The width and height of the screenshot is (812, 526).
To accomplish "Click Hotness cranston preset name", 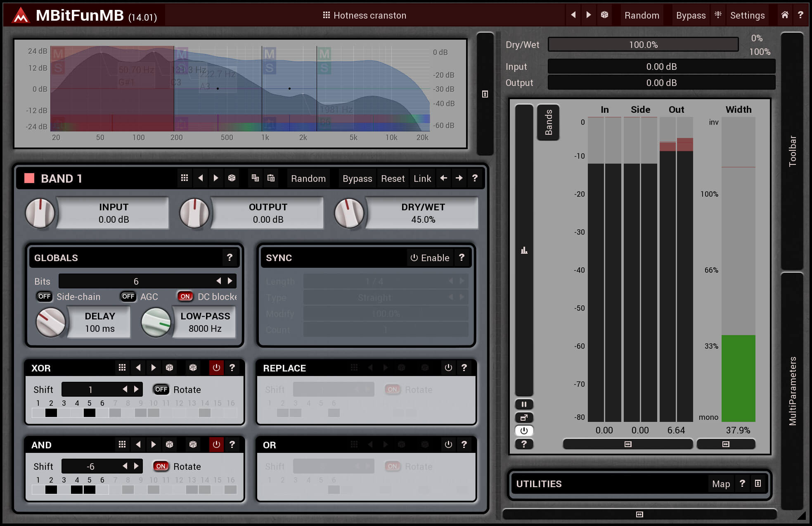I will click(369, 15).
